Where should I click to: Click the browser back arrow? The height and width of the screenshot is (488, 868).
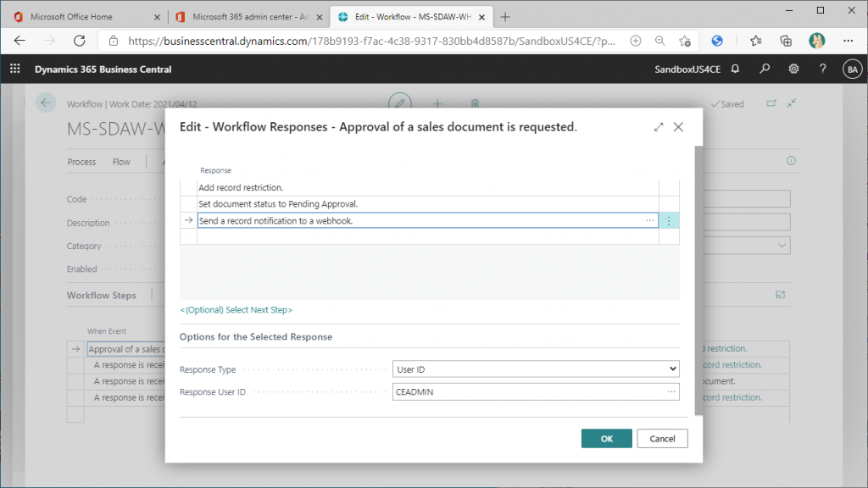click(x=20, y=41)
